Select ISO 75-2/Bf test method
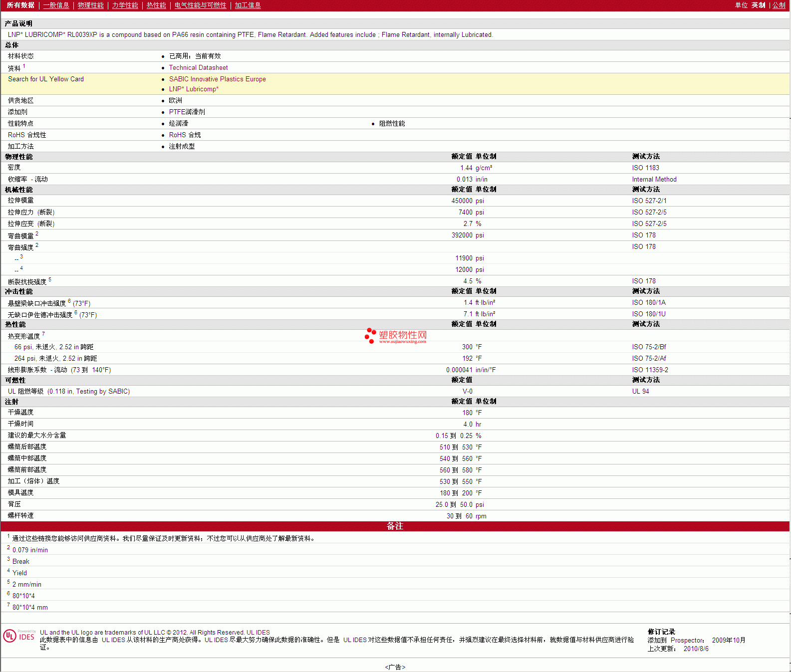 point(649,347)
